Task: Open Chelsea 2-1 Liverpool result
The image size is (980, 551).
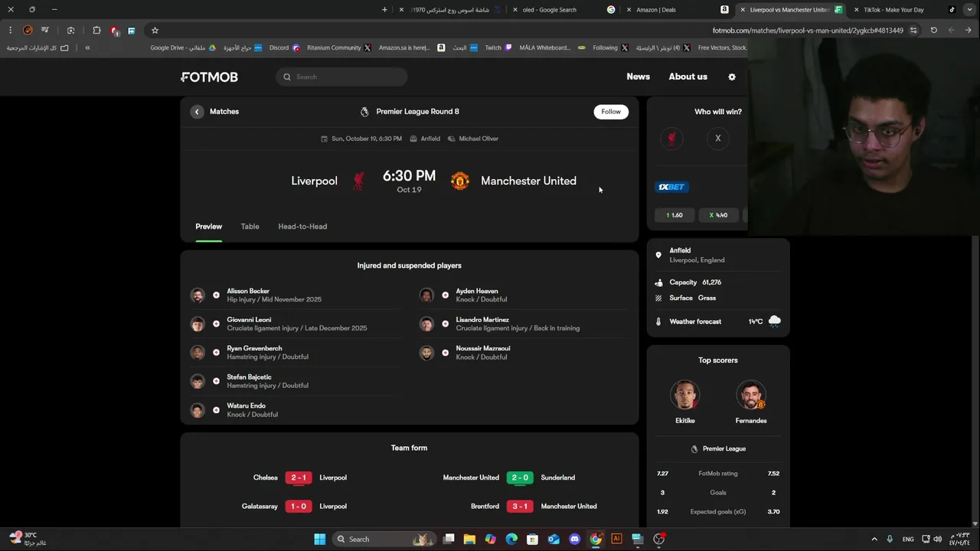Action: [x=299, y=478]
